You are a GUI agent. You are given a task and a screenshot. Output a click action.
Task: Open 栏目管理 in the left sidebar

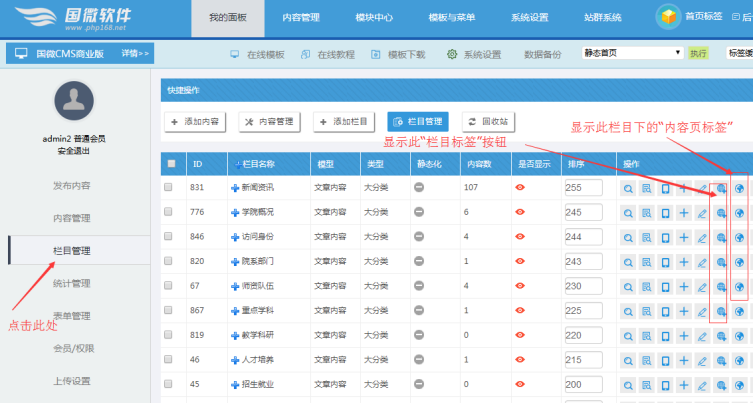coord(72,250)
